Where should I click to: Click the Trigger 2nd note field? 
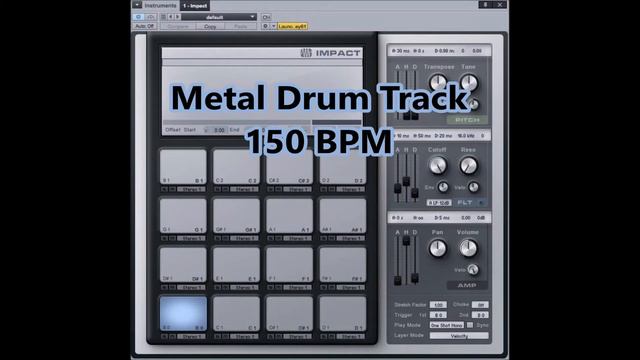click(480, 315)
